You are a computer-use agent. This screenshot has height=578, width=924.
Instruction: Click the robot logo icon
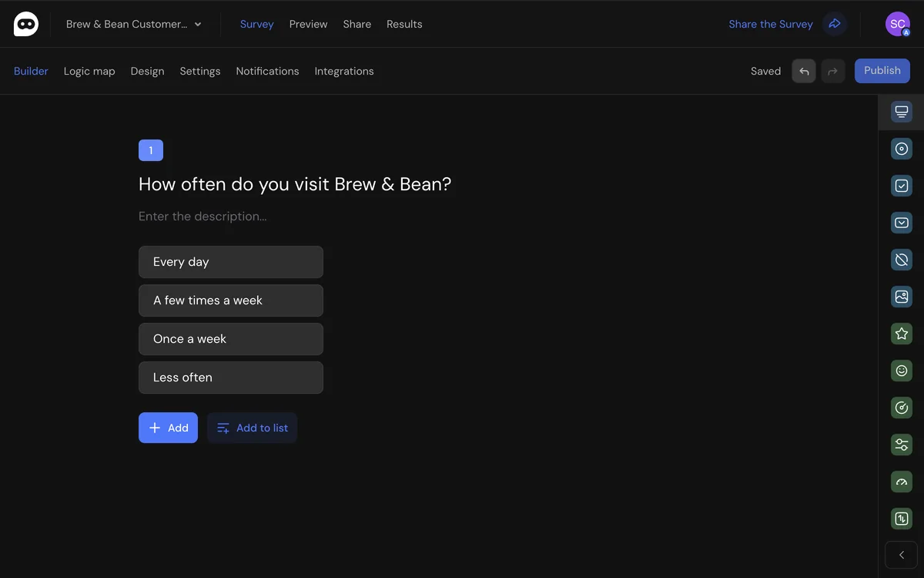point(26,24)
